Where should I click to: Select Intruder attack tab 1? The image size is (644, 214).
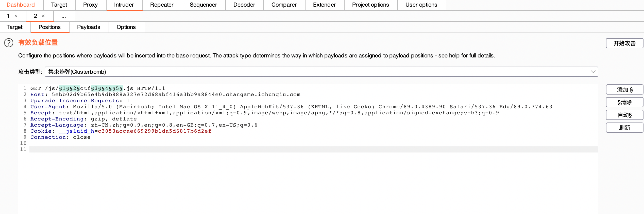8,16
